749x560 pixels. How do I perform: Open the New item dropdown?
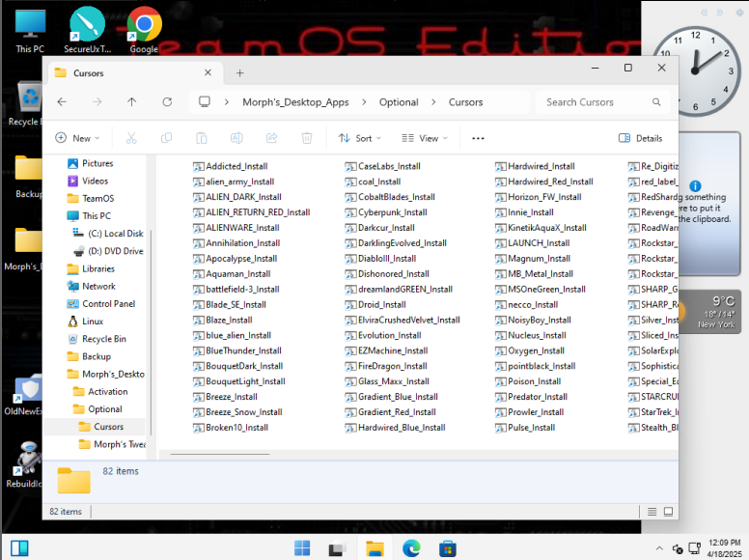coord(77,138)
